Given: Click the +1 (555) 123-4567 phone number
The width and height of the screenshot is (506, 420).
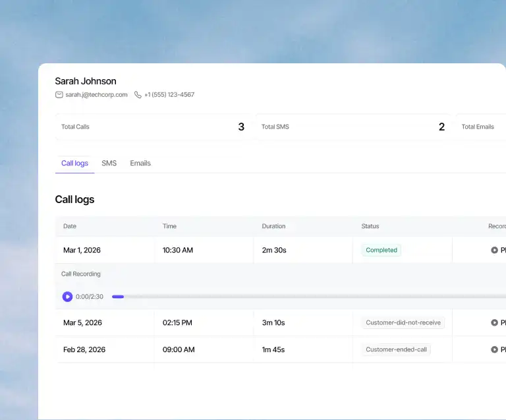Looking at the screenshot, I should click(x=169, y=94).
